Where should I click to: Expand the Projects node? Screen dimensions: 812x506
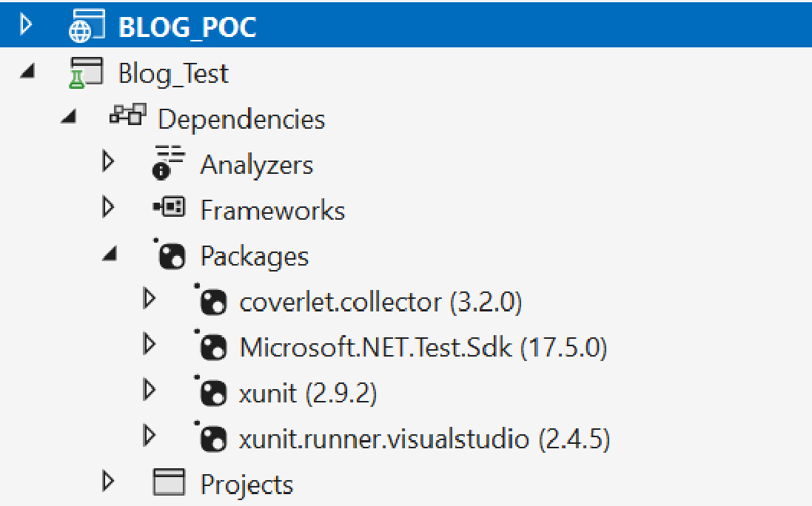coord(108,481)
